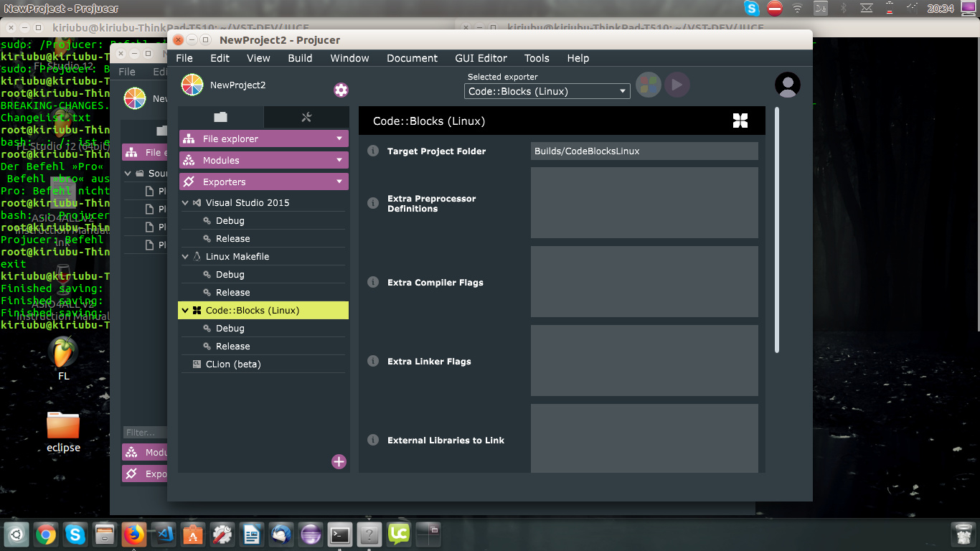Select Debug under Visual Studio 2015

click(230, 220)
